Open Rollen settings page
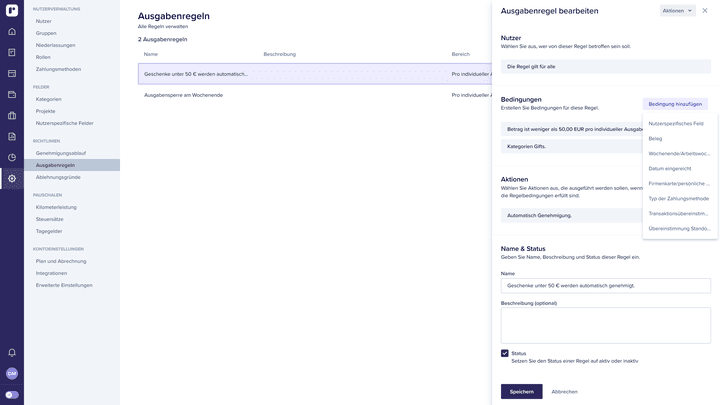720x405 pixels. (43, 57)
